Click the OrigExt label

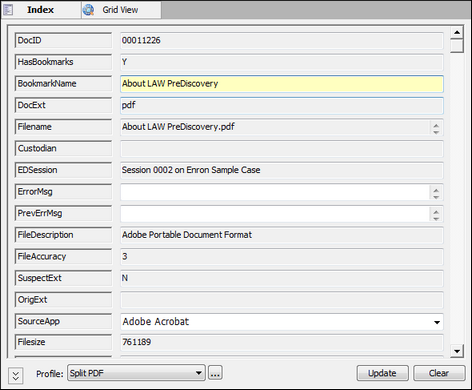point(63,300)
